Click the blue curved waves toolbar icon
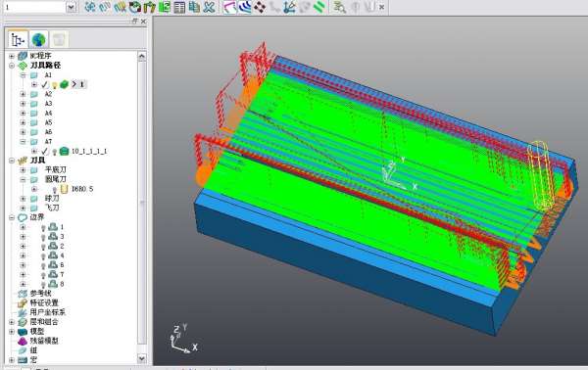The width and height of the screenshot is (588, 370). click(245, 7)
